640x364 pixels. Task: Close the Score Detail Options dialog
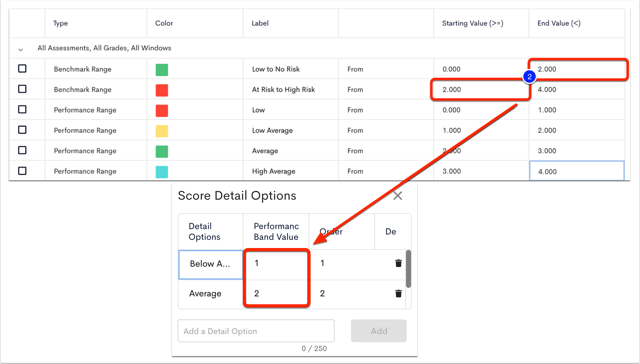tap(397, 196)
